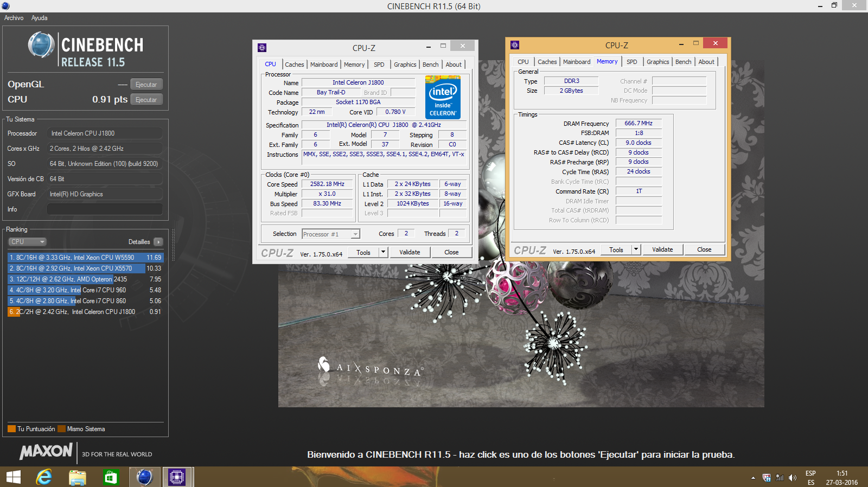Click the DDR3 memory type value

click(x=571, y=81)
